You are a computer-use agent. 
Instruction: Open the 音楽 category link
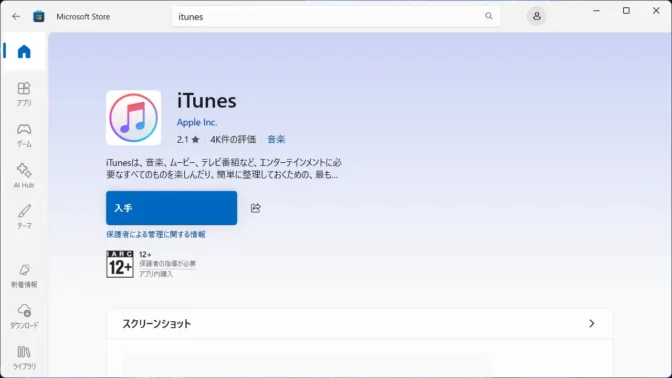276,139
